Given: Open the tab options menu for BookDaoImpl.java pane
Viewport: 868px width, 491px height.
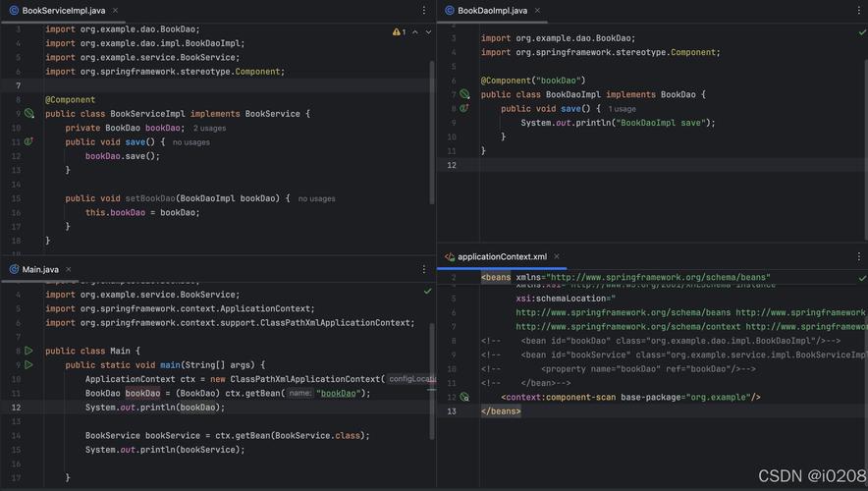Looking at the screenshot, I should click(858, 11).
